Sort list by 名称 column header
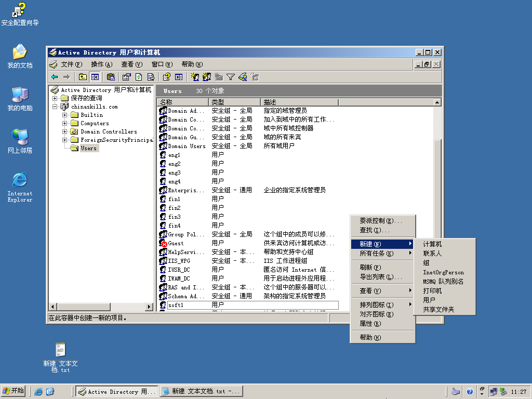Viewport: 532px width, 399px height. pyautogui.click(x=183, y=102)
